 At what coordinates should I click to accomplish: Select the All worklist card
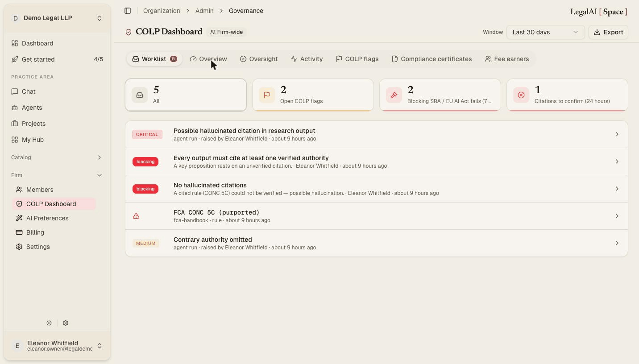(186, 95)
